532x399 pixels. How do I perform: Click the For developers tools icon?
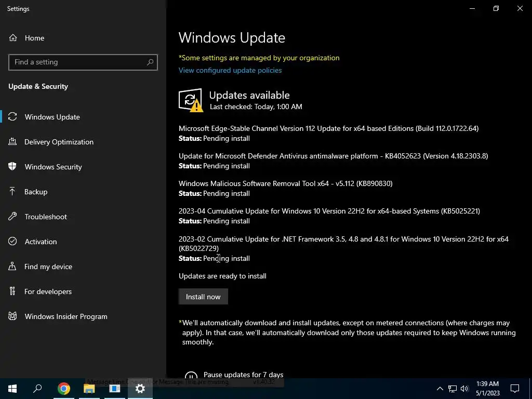pyautogui.click(x=12, y=291)
